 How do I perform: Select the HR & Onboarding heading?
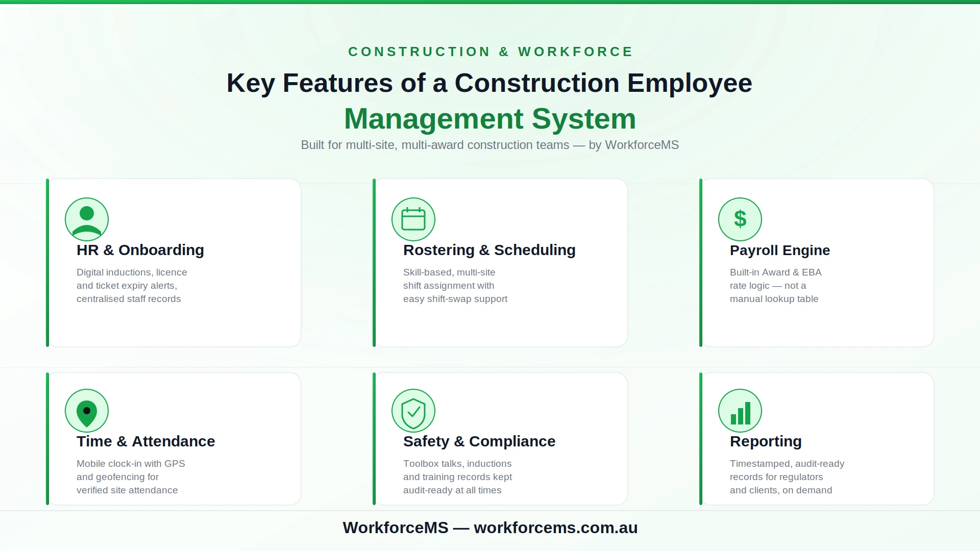pos(140,250)
